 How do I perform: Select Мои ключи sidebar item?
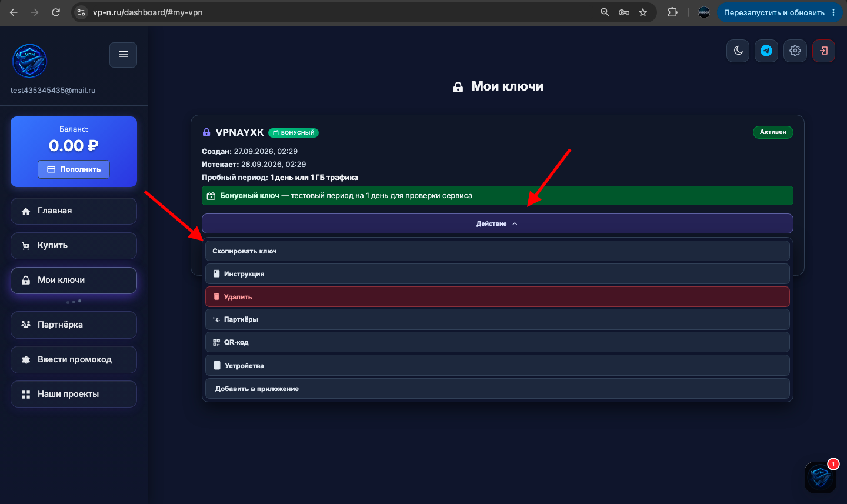tap(74, 280)
